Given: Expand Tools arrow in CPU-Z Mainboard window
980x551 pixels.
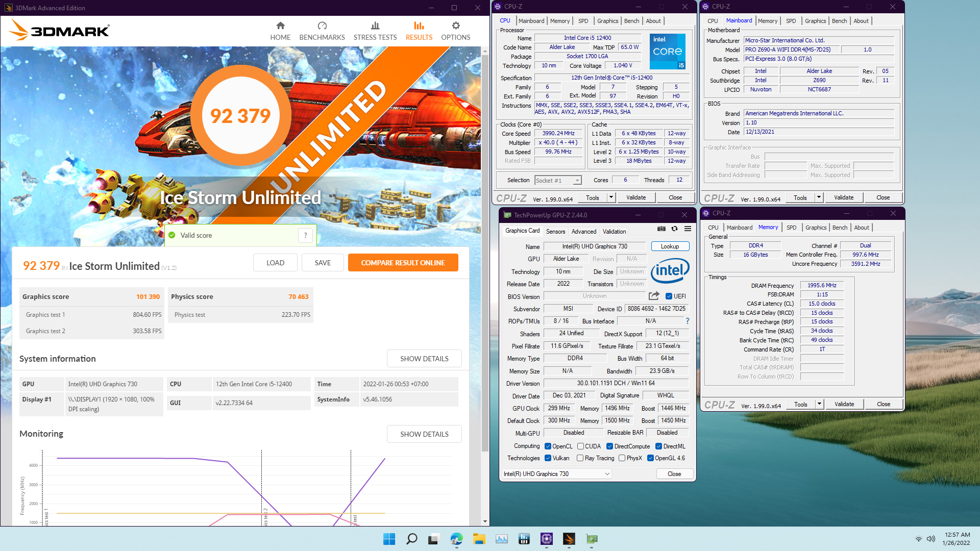Looking at the screenshot, I should point(819,197).
